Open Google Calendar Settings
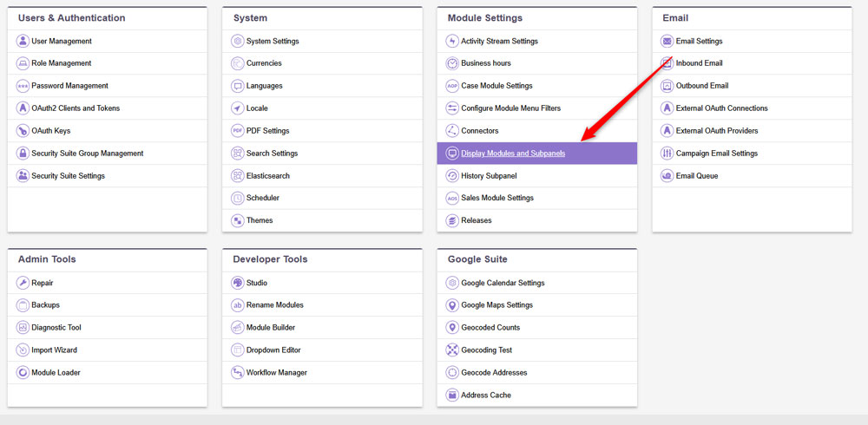The width and height of the screenshot is (868, 425). click(x=503, y=283)
